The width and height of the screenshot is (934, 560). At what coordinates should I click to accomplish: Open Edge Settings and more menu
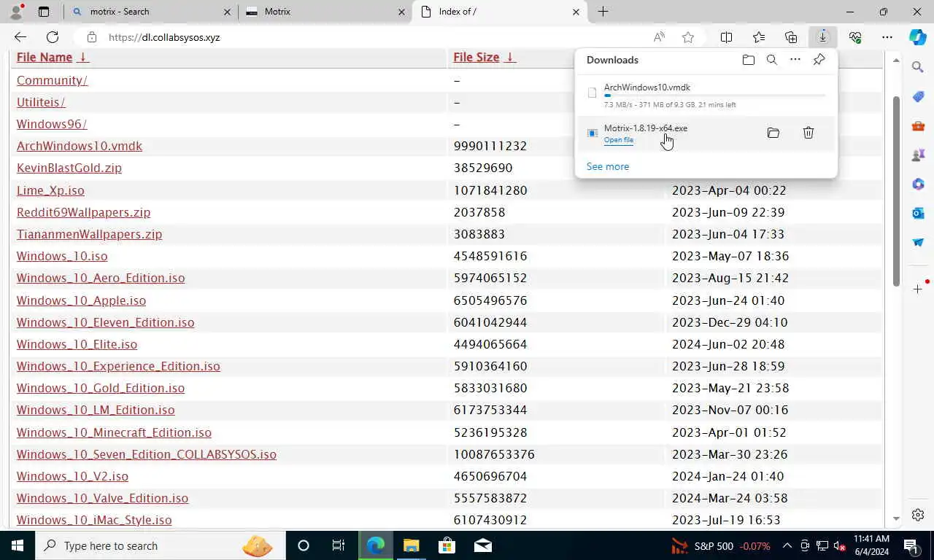887,37
